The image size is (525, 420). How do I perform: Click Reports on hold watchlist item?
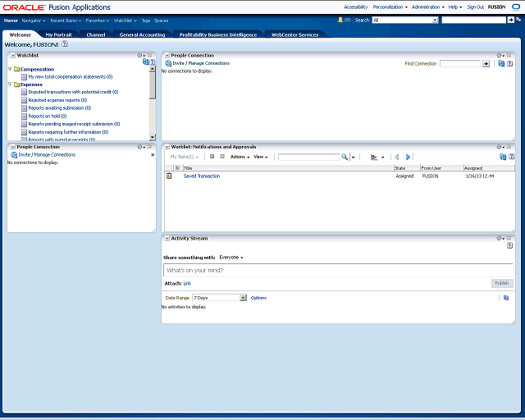(x=48, y=116)
